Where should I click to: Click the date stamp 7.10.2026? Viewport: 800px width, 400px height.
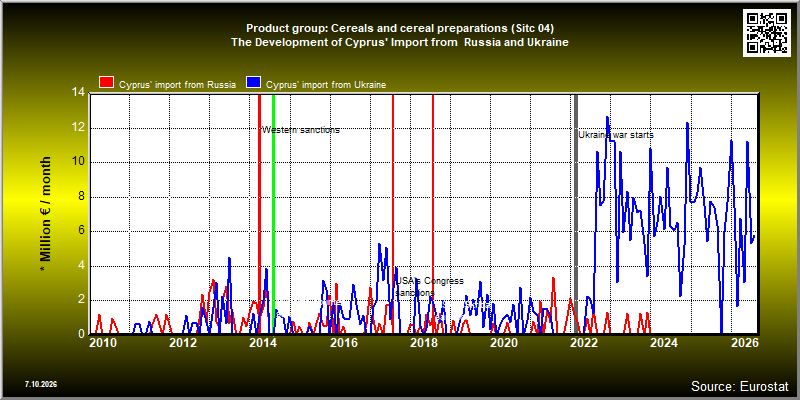[x=41, y=384]
